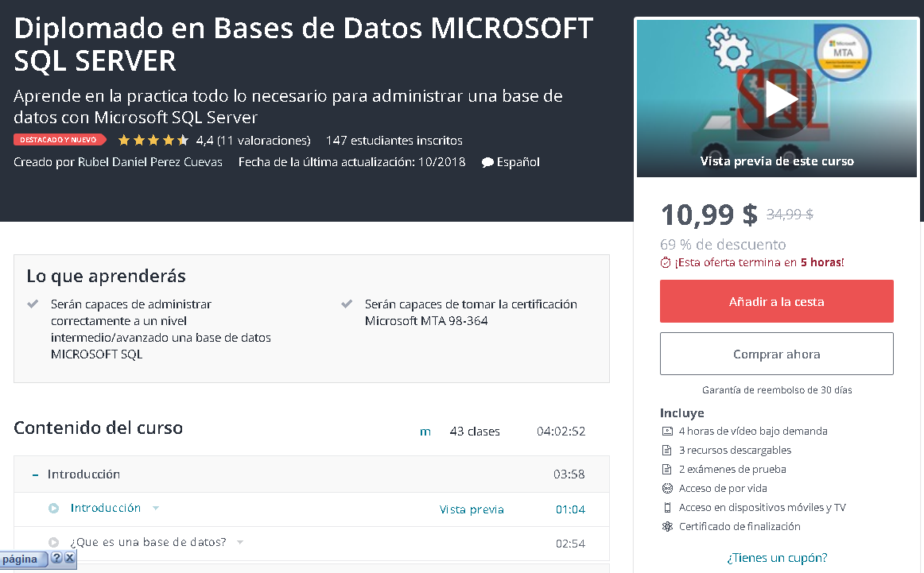Play the course preview video
Screen dimensions: 924x573
click(x=777, y=99)
